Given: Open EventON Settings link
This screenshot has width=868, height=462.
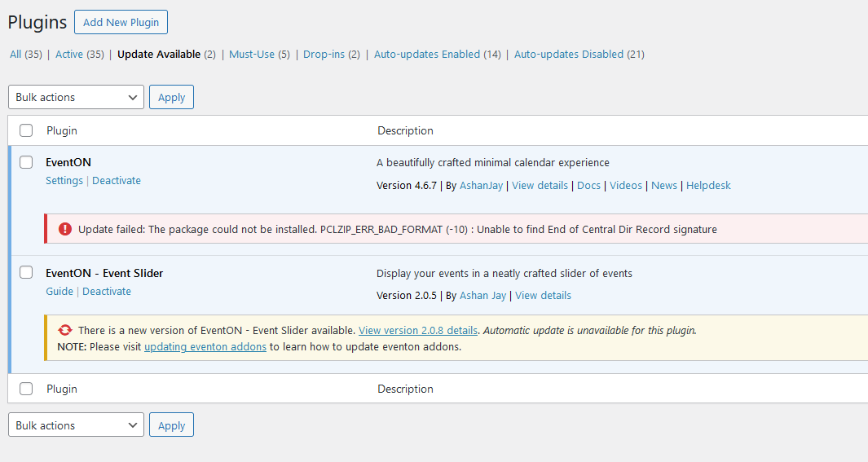Looking at the screenshot, I should pyautogui.click(x=64, y=180).
